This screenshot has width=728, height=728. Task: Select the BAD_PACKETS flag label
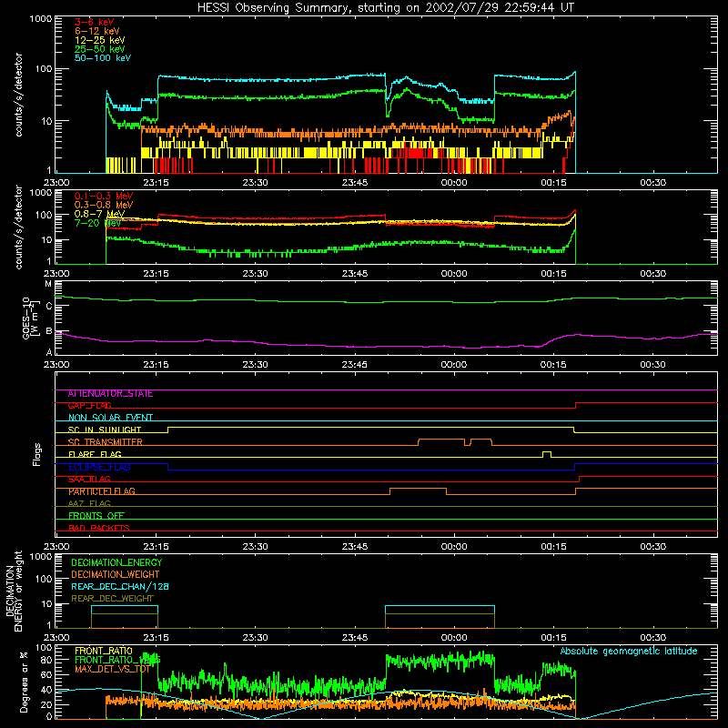99,529
